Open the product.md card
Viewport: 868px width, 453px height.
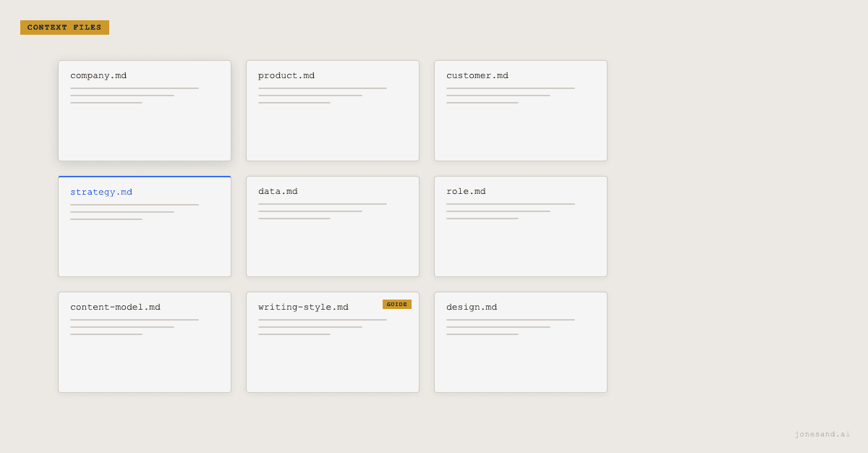coord(333,111)
